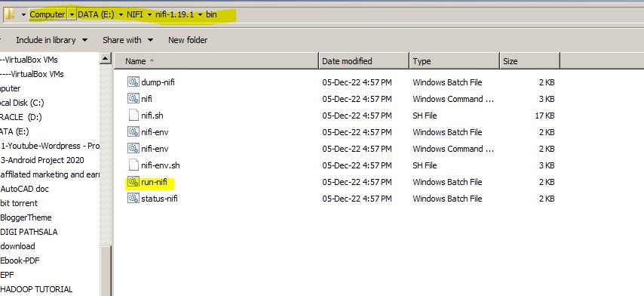The width and height of the screenshot is (644, 296).
Task: Click the status-nifi batch file icon
Action: tap(133, 199)
